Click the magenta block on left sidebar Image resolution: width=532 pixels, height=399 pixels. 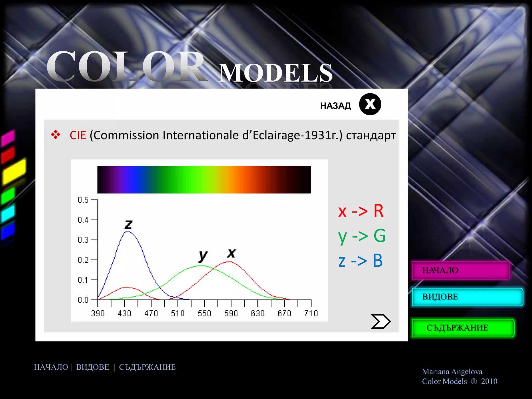click(8, 138)
